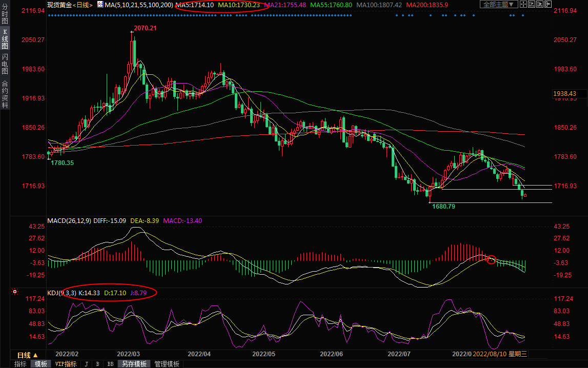Viewport: 588px width, 368px height.
Task: Click the small icon before the MA parameters
Action: (x=100, y=5)
